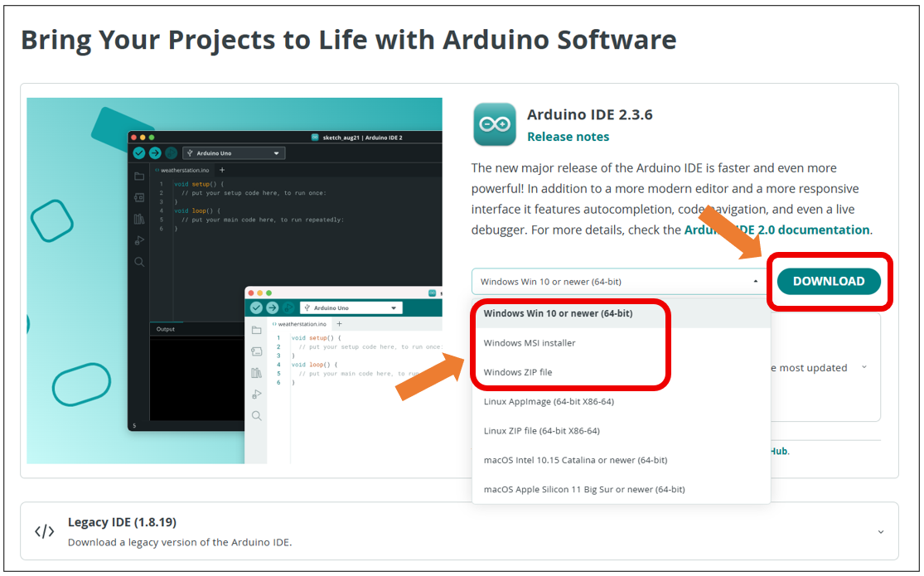
Task: Click the DOWNLOAD button
Action: [x=829, y=281]
